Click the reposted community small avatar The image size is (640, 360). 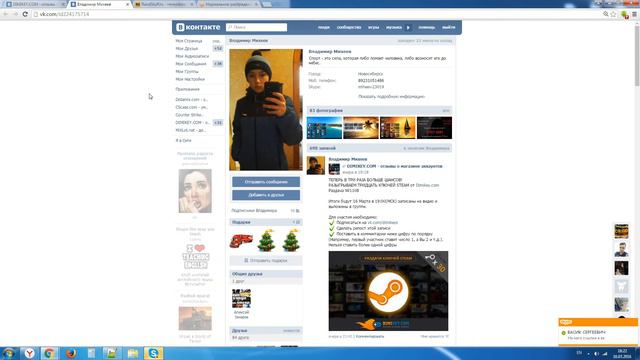click(334, 169)
